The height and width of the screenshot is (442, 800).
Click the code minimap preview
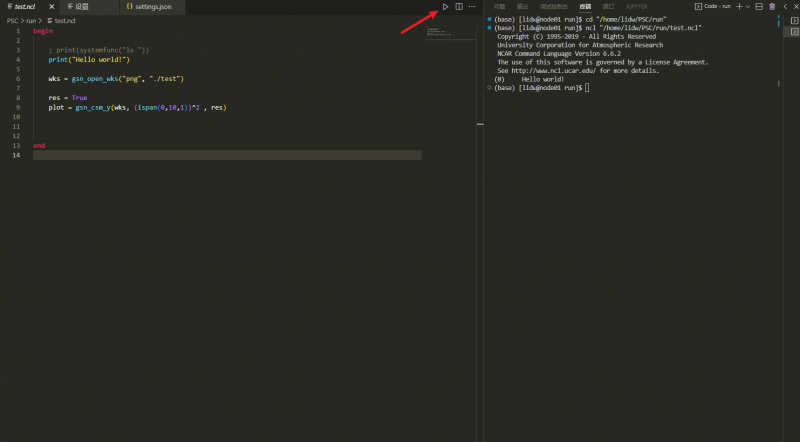click(438, 33)
